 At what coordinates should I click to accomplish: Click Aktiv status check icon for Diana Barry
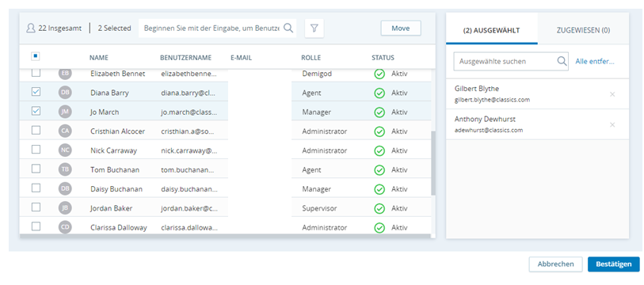[x=379, y=93]
